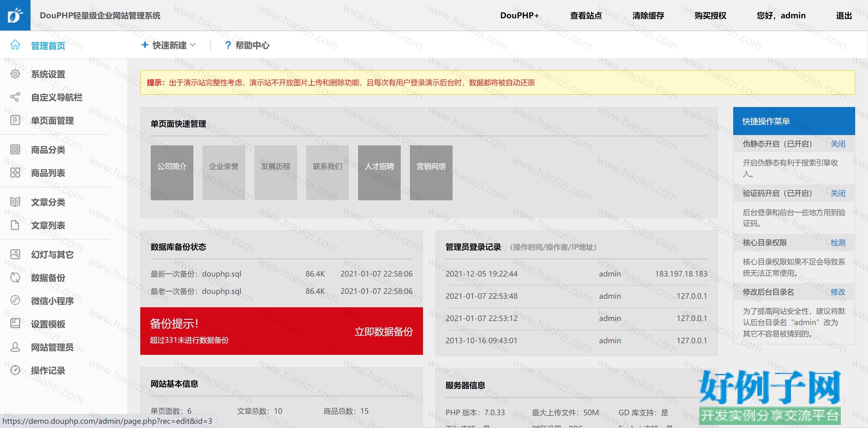The height and width of the screenshot is (428, 868).
Task: Click the clock icon for 操作记录
Action: coord(15,370)
